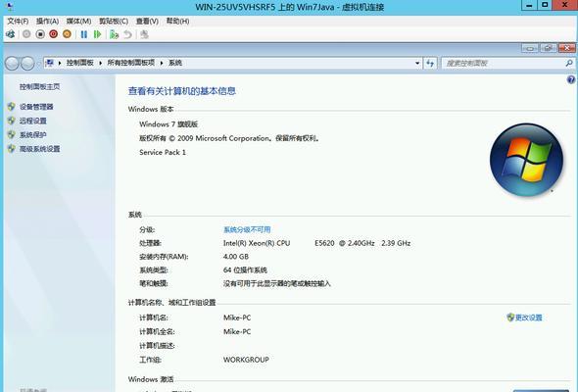
Task: Click the 计算机名 value Mike-PC
Action: 237,318
